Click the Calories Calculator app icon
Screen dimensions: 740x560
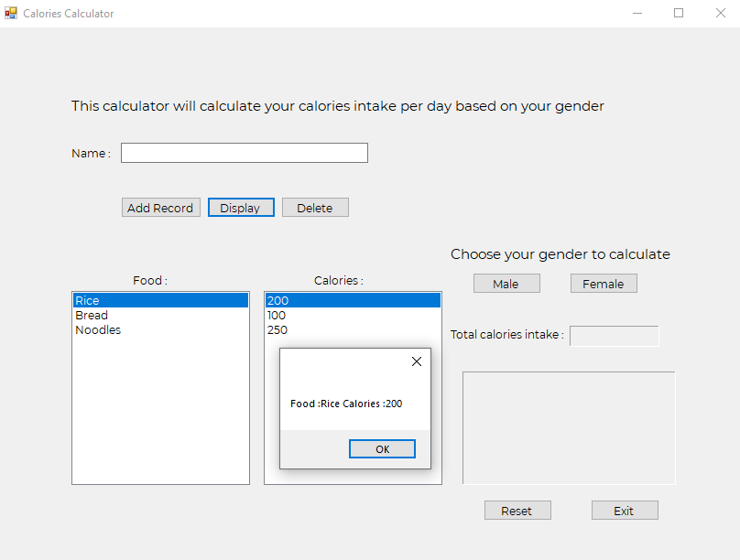tap(11, 13)
